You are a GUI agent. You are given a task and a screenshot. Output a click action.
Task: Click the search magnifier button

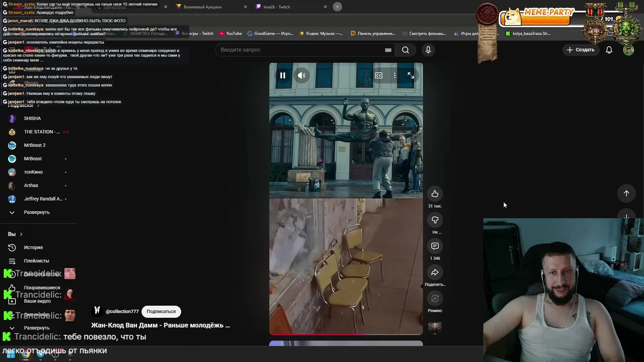[406, 50]
